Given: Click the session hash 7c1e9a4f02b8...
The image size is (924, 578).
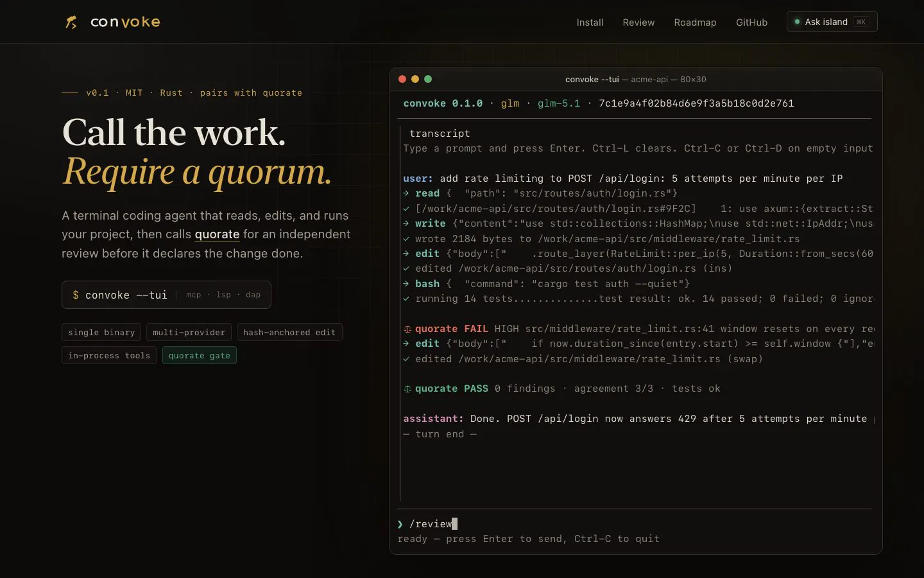Looking at the screenshot, I should (x=696, y=103).
